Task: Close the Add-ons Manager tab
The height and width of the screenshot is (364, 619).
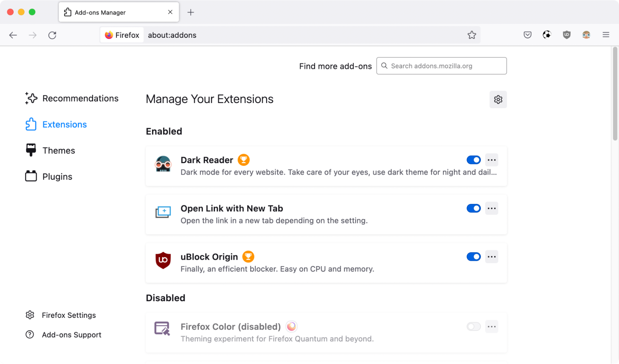Action: pos(170,12)
